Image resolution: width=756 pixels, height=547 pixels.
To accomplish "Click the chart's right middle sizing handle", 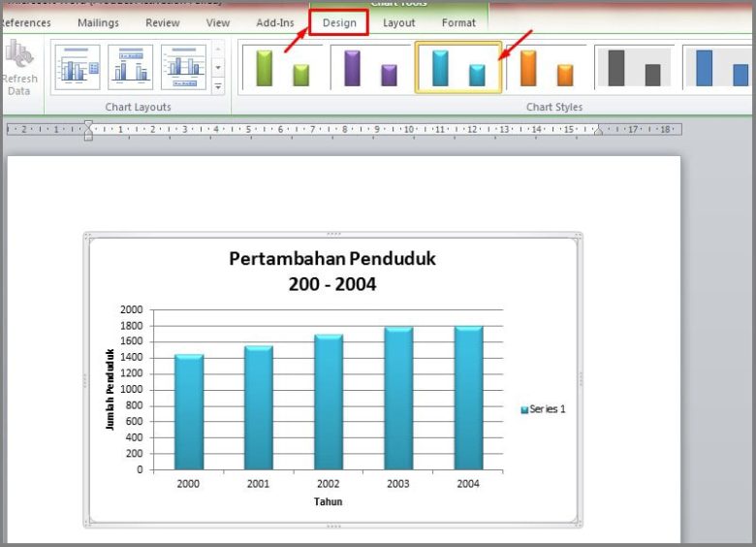I will pyautogui.click(x=581, y=379).
